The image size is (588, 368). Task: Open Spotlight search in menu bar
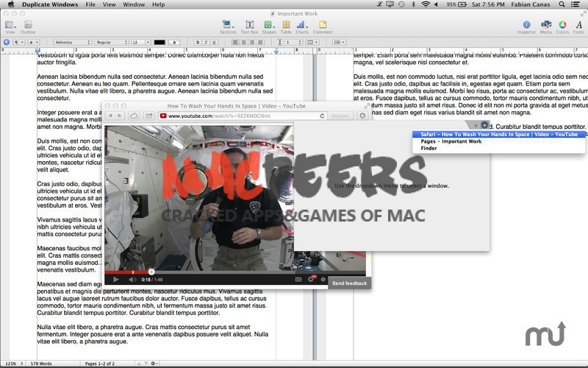tap(562, 4)
